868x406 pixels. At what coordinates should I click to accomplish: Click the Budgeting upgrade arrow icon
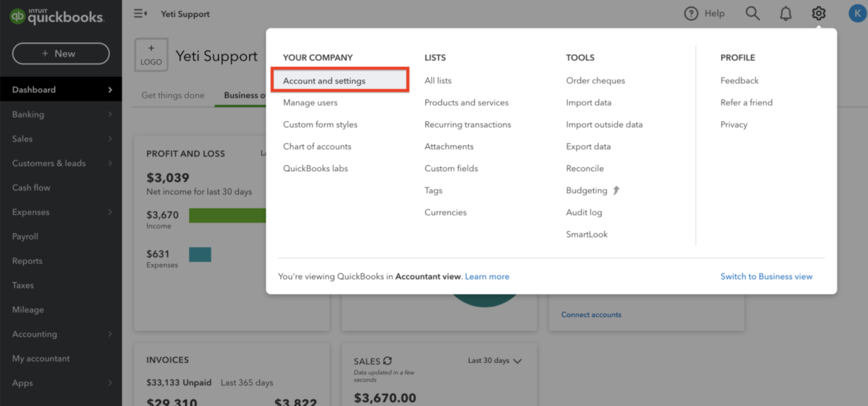tap(616, 190)
